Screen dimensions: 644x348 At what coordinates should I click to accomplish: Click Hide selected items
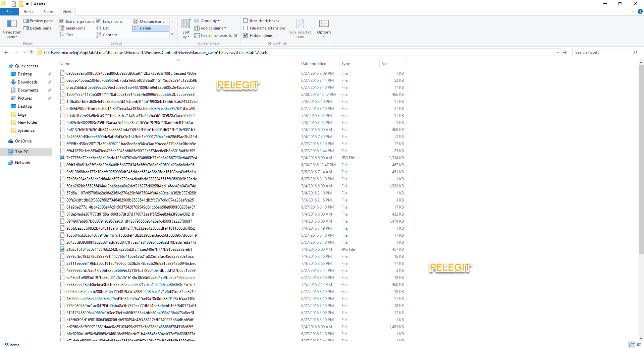coord(300,29)
